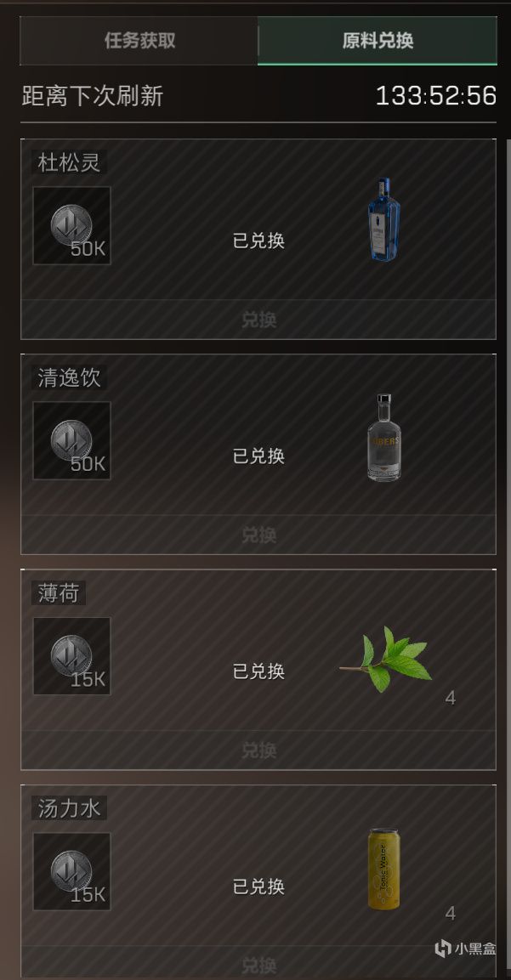Viewport: 511px width, 980px height.
Task: Click the 50K coin cost icon for 杜松灵
Action: click(x=72, y=225)
